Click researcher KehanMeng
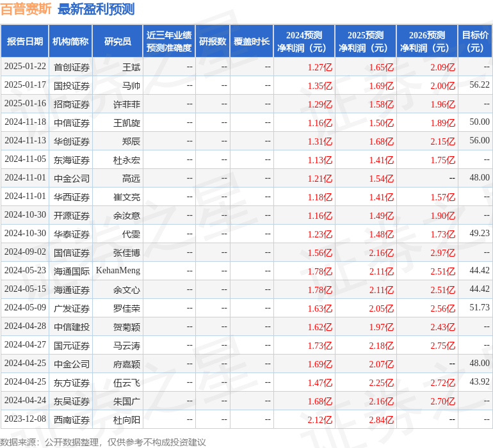The width and height of the screenshot is (493, 448). pyautogui.click(x=118, y=270)
